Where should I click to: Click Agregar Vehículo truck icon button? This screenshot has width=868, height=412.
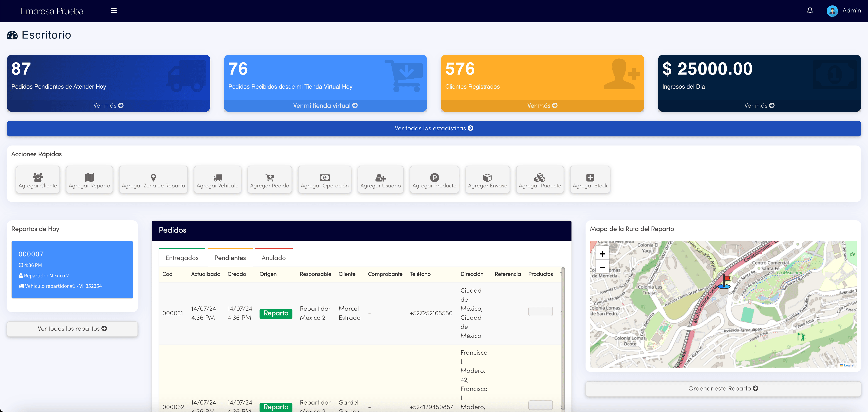pyautogui.click(x=217, y=180)
